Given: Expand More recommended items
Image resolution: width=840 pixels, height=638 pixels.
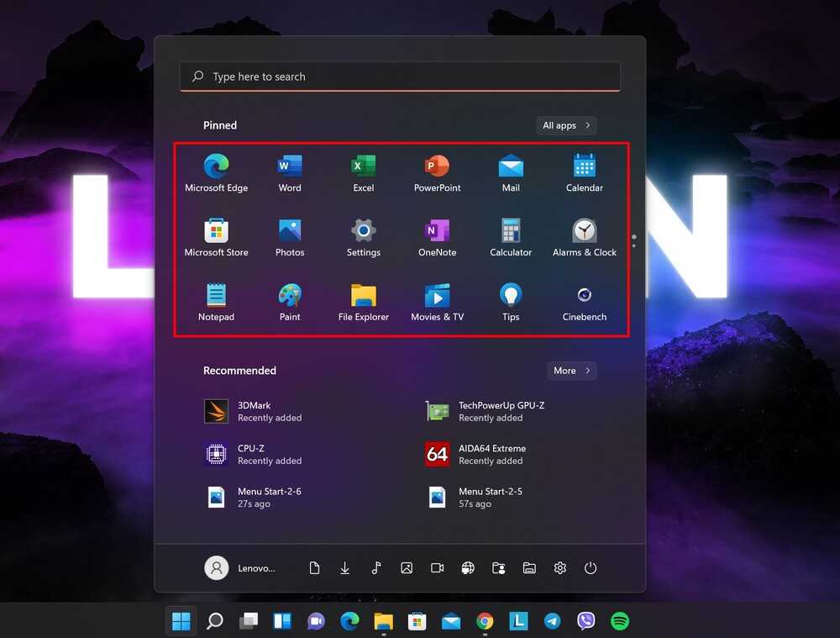Looking at the screenshot, I should pos(572,371).
